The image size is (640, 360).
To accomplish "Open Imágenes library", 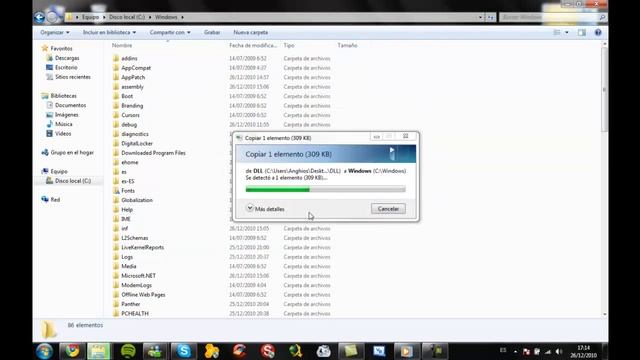I will click(x=66, y=115).
